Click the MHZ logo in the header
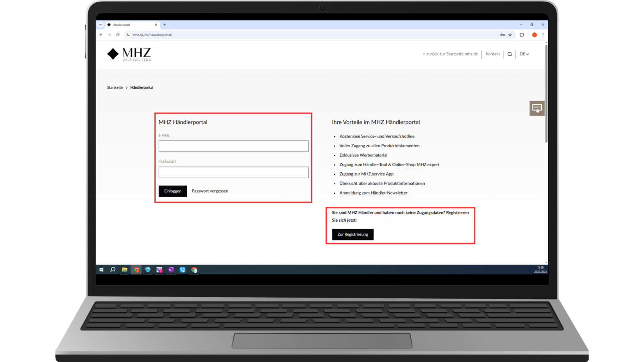 (x=129, y=54)
